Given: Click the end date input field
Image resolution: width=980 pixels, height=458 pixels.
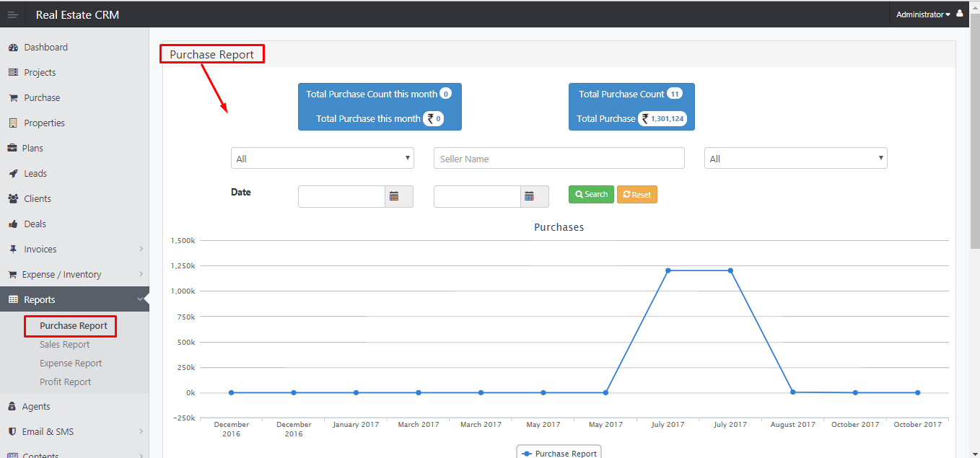Looking at the screenshot, I should click(x=477, y=196).
